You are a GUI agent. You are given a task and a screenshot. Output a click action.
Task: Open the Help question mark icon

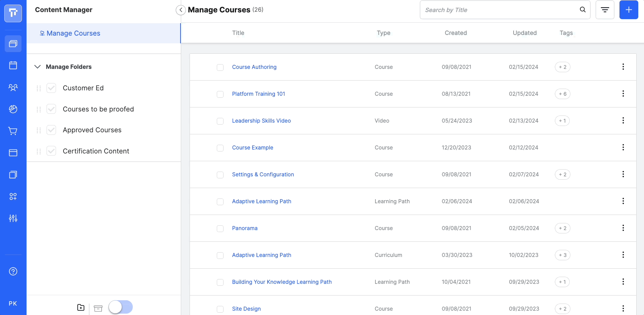[13, 271]
